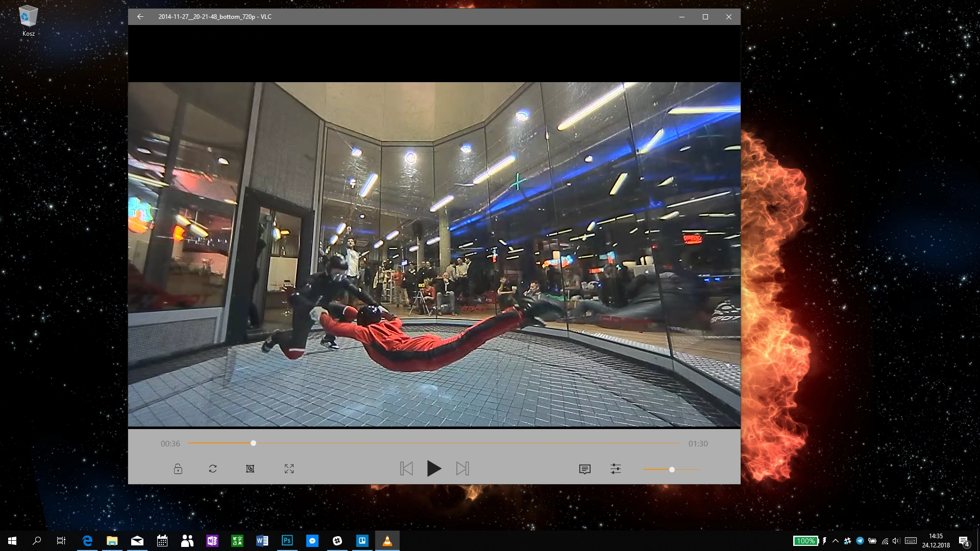
Task: Open Microsoft Edge from the taskbar
Action: 87,541
